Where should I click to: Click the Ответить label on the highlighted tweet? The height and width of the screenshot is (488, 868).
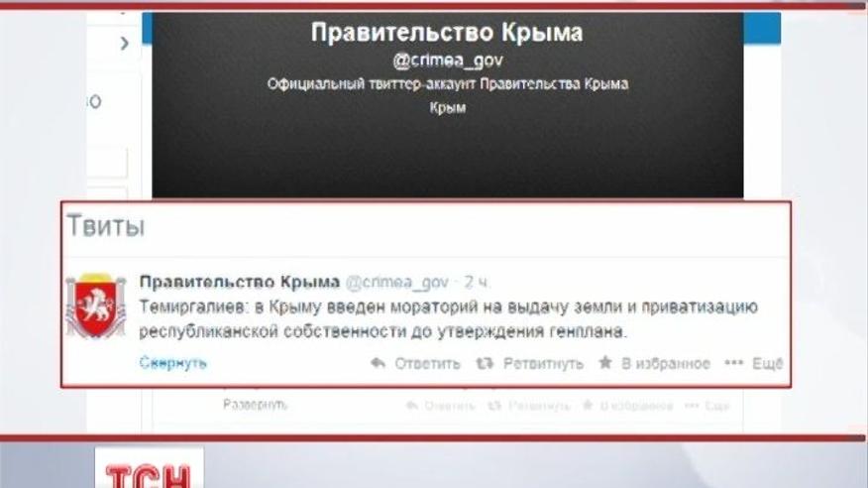coord(427,363)
